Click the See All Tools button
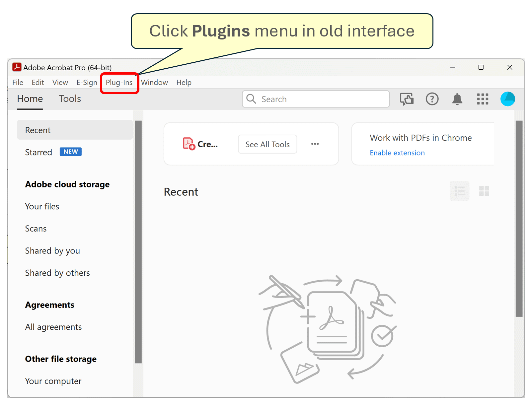 tap(267, 144)
